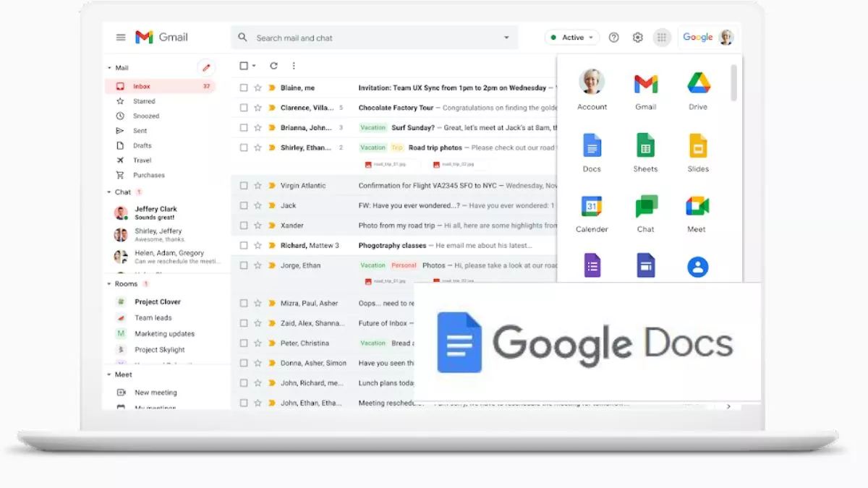Compose a new email with the pencil button
The height and width of the screenshot is (488, 868).
pyautogui.click(x=206, y=67)
